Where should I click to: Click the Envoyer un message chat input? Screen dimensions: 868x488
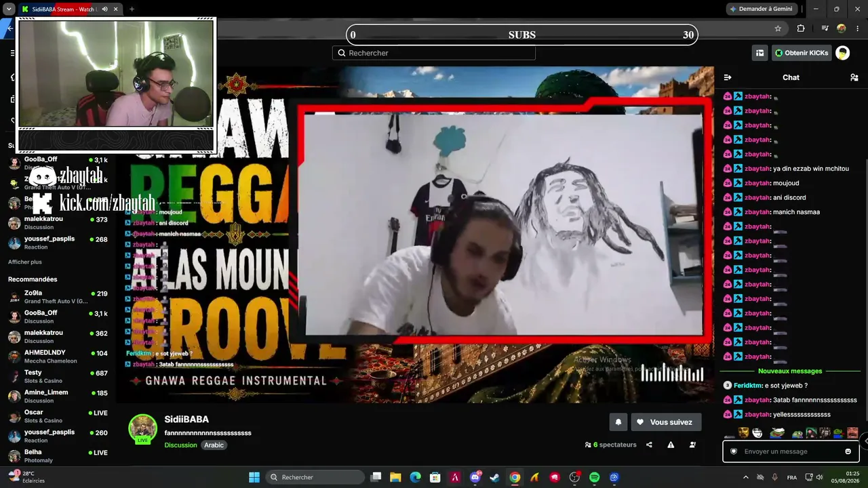pos(790,451)
